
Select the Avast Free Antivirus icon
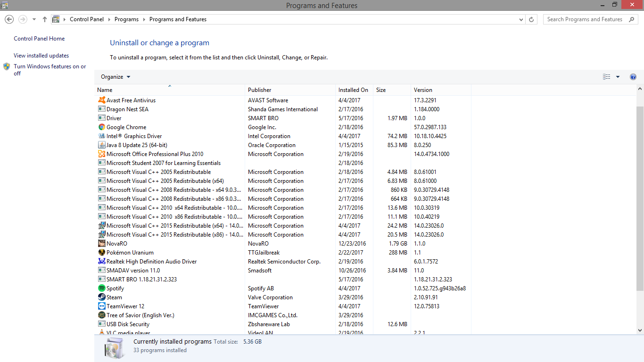[101, 100]
